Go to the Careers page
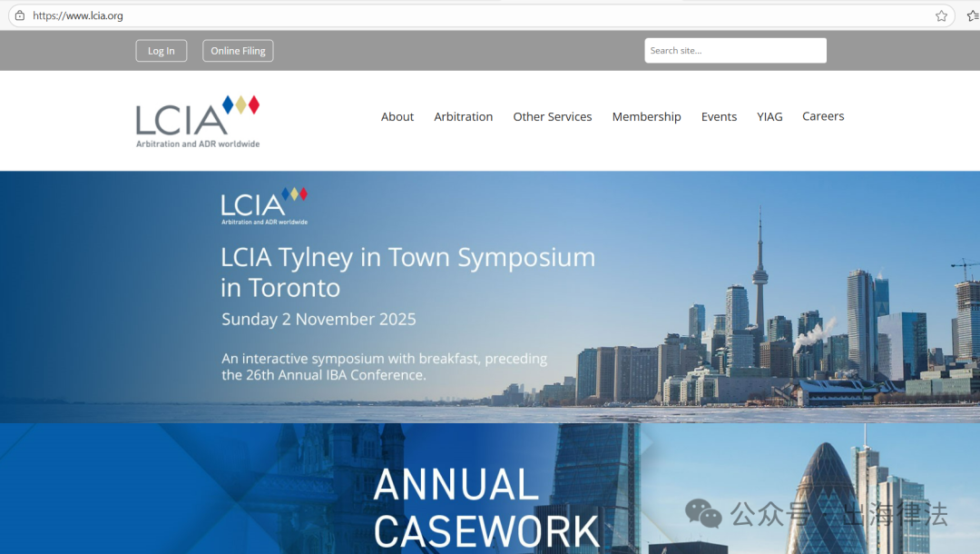980x554 pixels. tap(823, 116)
